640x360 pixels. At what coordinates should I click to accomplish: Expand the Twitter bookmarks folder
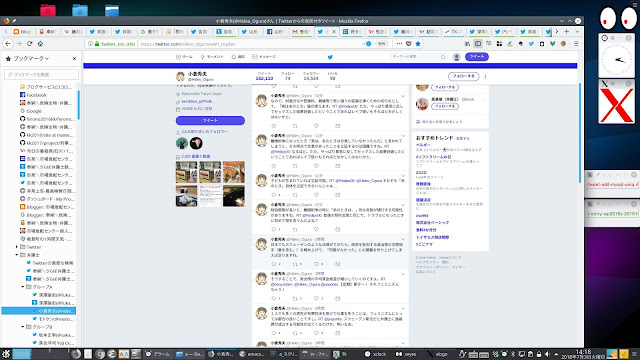point(17,247)
